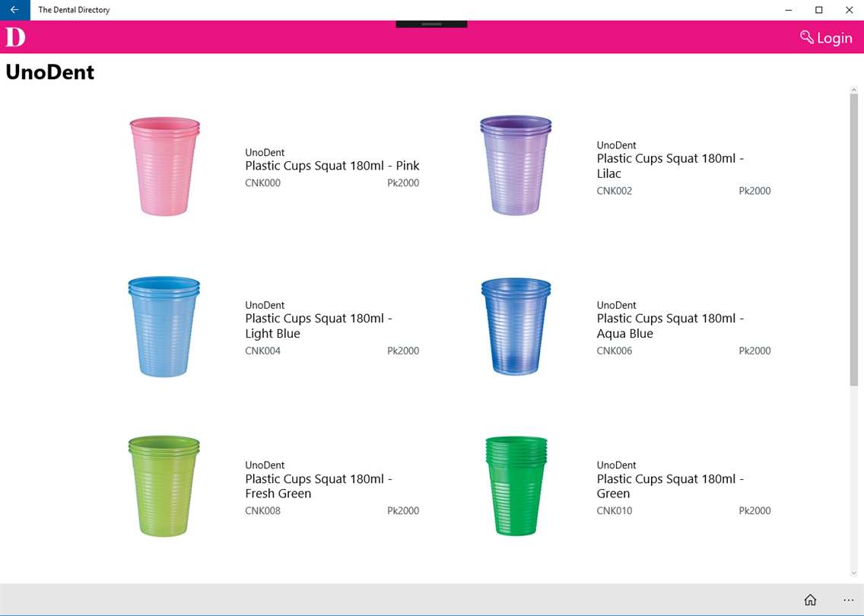Select the fresh green cup image
The height and width of the screenshot is (616, 864).
[x=164, y=486]
